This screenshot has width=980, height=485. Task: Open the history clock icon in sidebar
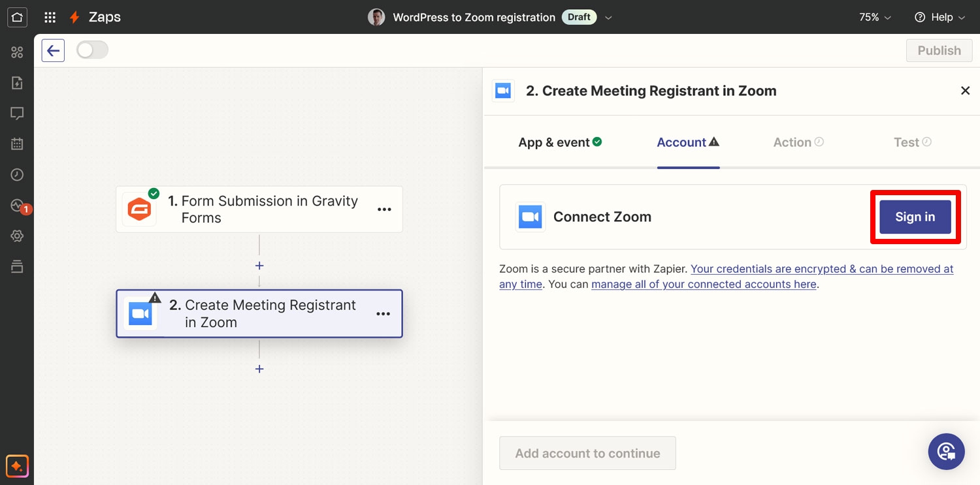[17, 175]
